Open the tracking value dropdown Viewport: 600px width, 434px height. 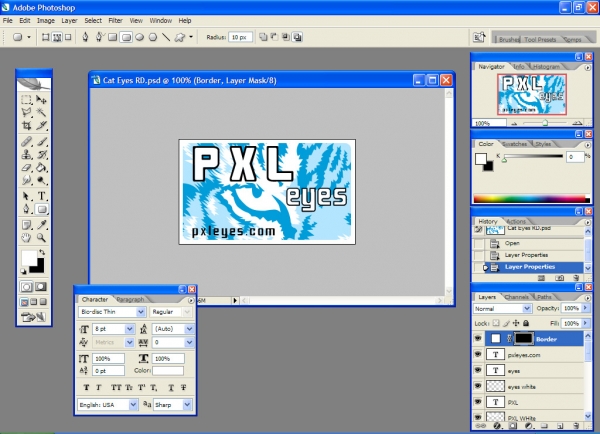[189, 342]
